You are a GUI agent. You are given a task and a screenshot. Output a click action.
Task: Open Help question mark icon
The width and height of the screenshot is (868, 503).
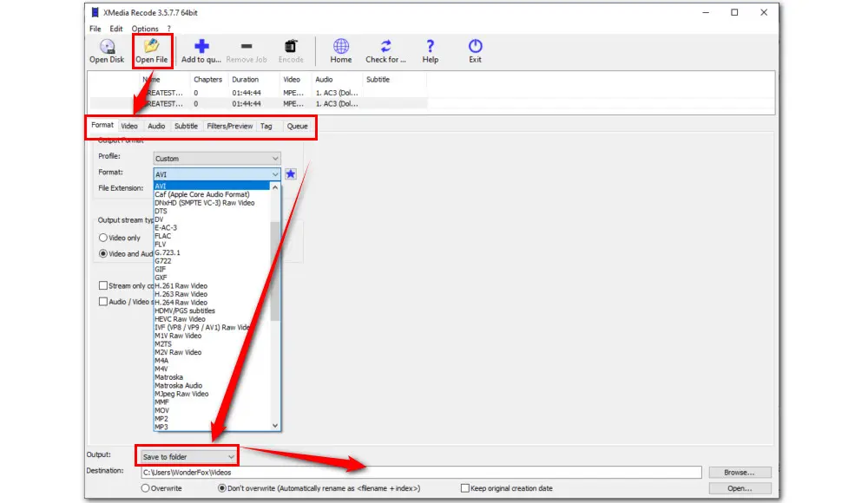point(431,47)
